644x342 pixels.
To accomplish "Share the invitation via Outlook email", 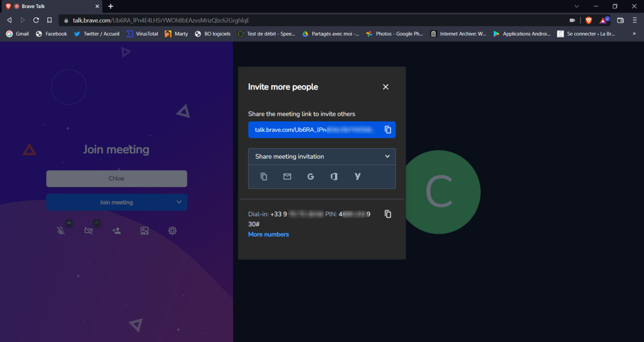I will 334,176.
